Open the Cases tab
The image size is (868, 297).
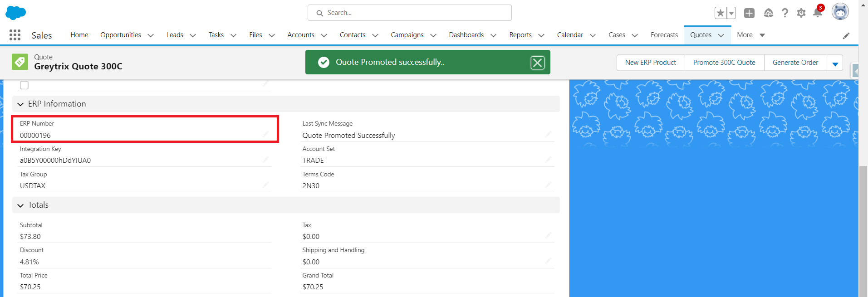(x=617, y=35)
